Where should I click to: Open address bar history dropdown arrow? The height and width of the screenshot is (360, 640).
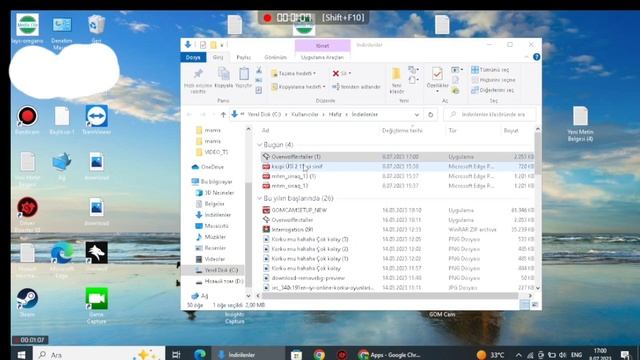[416, 115]
